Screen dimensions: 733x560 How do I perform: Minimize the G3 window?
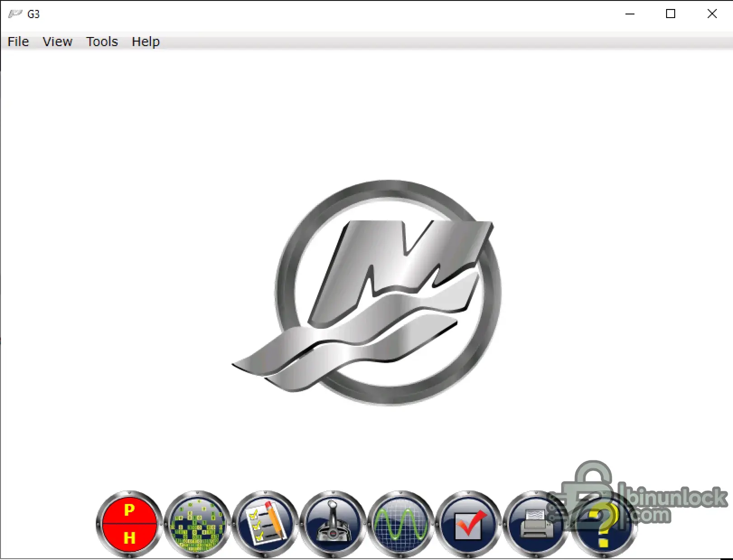(630, 14)
